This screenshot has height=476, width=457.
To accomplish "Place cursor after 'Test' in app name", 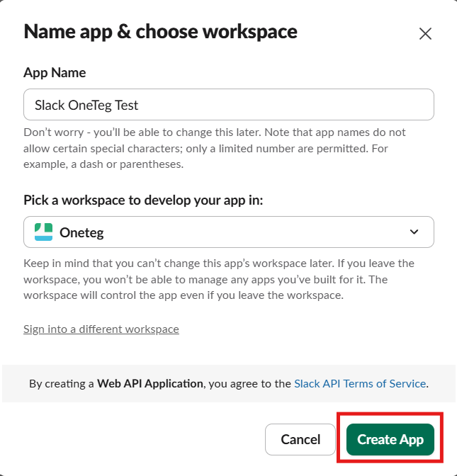I will pos(139,106).
